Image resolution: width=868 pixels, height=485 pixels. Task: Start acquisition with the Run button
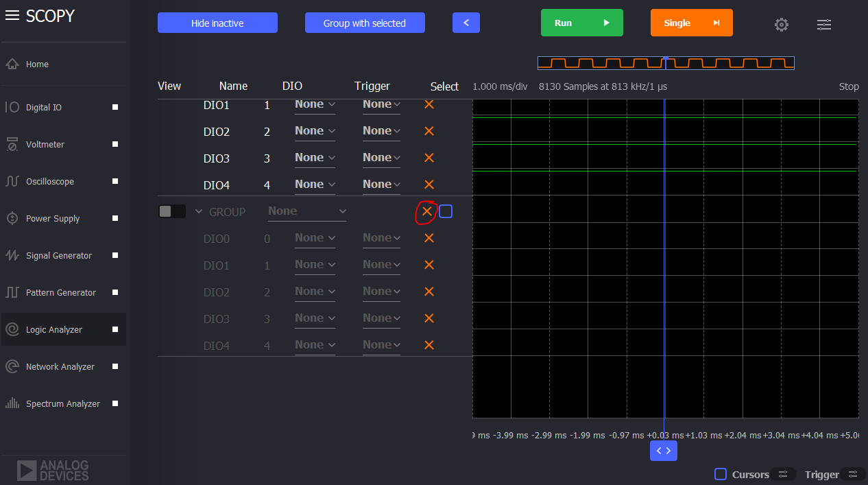[x=582, y=23]
